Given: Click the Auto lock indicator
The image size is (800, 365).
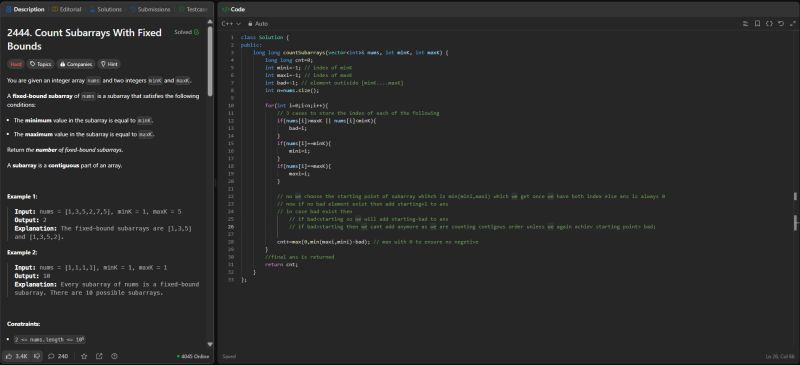Looking at the screenshot, I should click(x=258, y=23).
